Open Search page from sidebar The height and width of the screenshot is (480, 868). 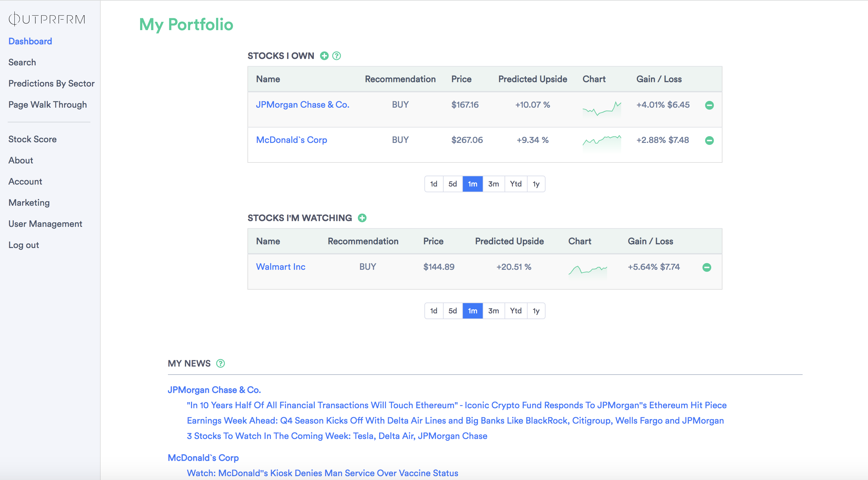(x=22, y=62)
